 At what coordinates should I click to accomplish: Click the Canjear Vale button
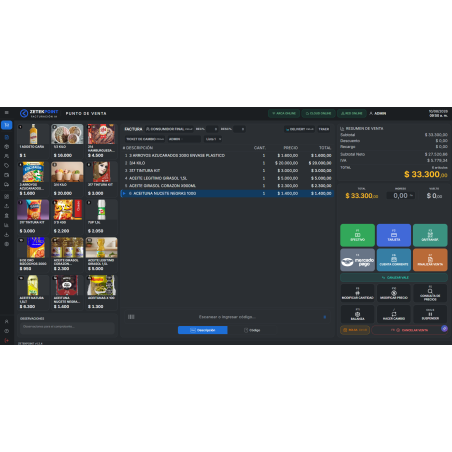[394, 277]
